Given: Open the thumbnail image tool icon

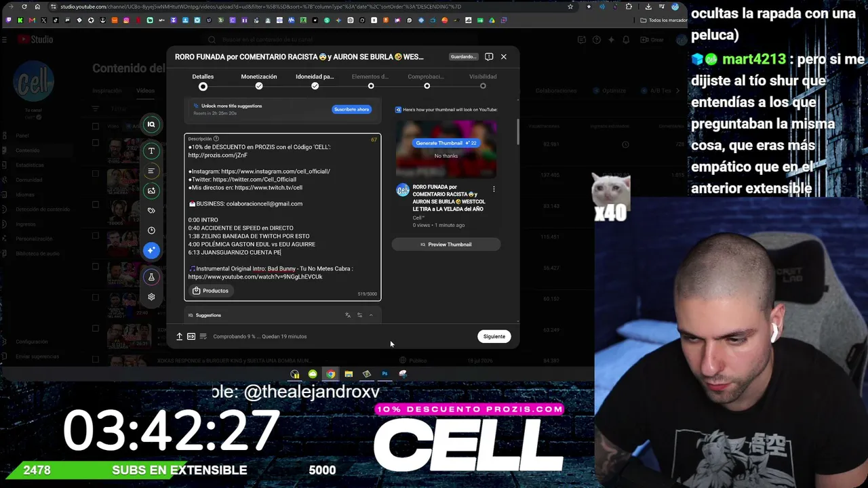Looking at the screenshot, I should pos(151,190).
